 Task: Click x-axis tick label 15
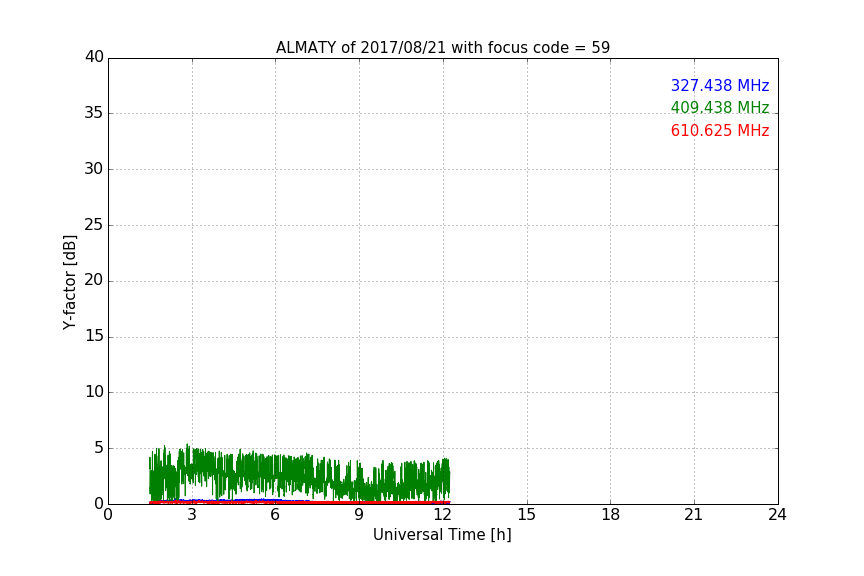(x=527, y=515)
